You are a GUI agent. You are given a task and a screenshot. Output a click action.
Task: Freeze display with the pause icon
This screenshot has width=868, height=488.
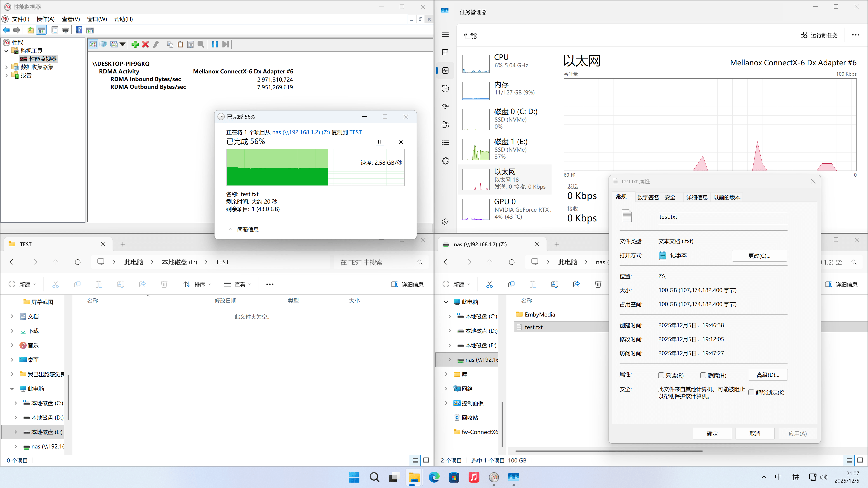[215, 44]
